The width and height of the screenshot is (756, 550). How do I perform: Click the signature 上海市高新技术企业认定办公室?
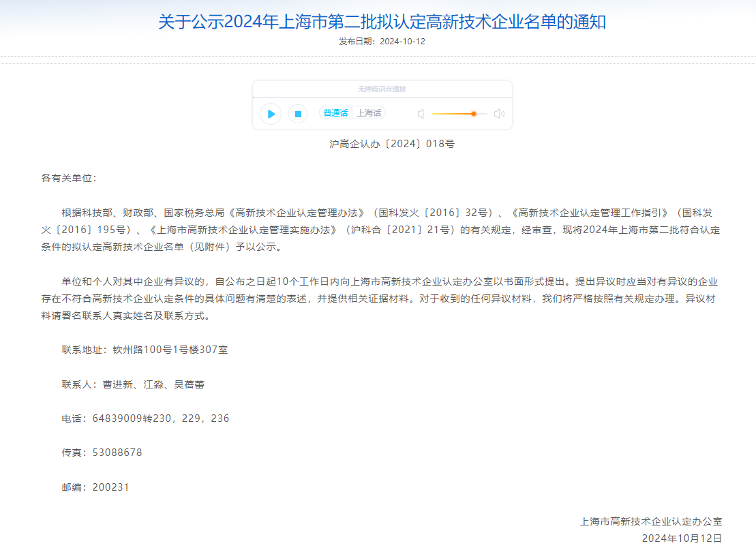click(651, 521)
